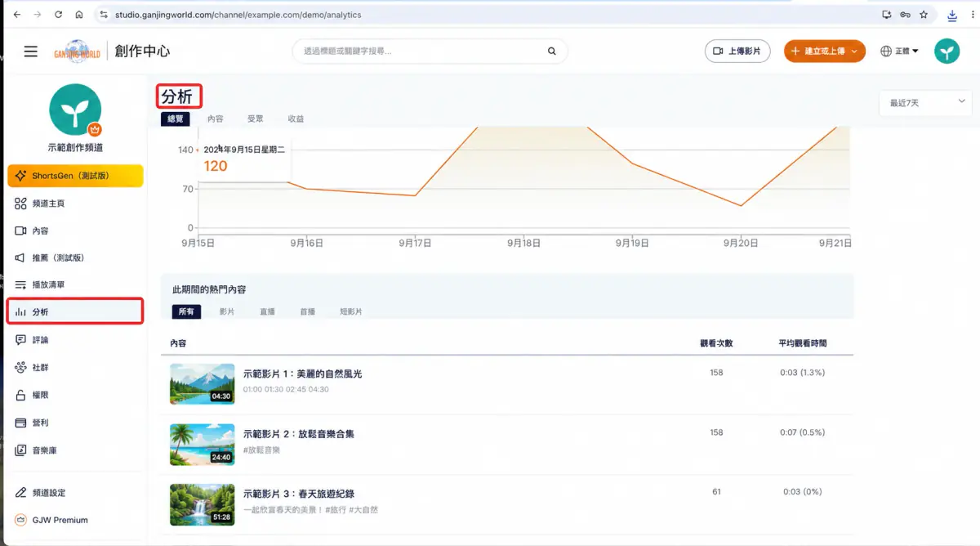Open ShortsGen (測試版) in sidebar
Viewport: 980px width, 546px height.
(75, 176)
